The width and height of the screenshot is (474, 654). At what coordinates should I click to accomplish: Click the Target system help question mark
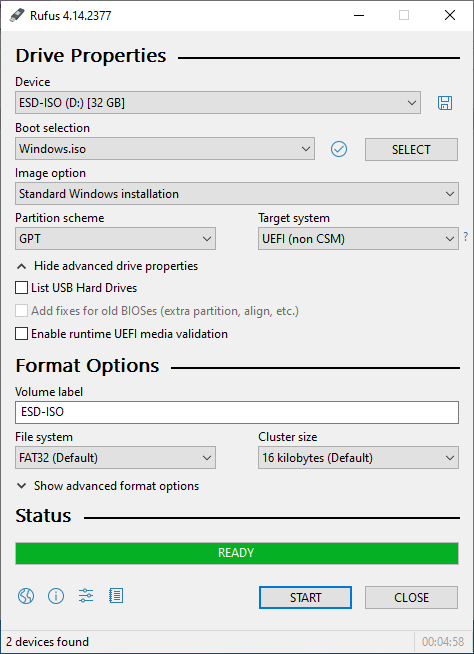[466, 237]
